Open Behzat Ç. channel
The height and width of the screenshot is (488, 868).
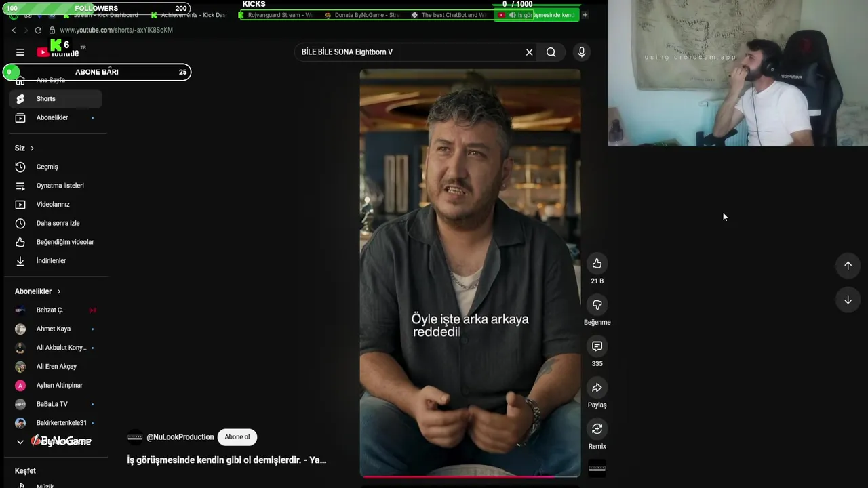[56, 310]
